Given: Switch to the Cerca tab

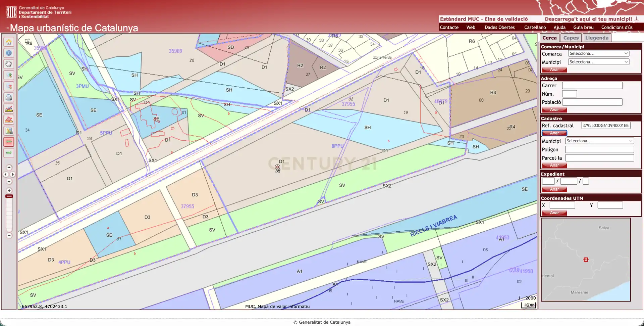Looking at the screenshot, I should pos(549,38).
